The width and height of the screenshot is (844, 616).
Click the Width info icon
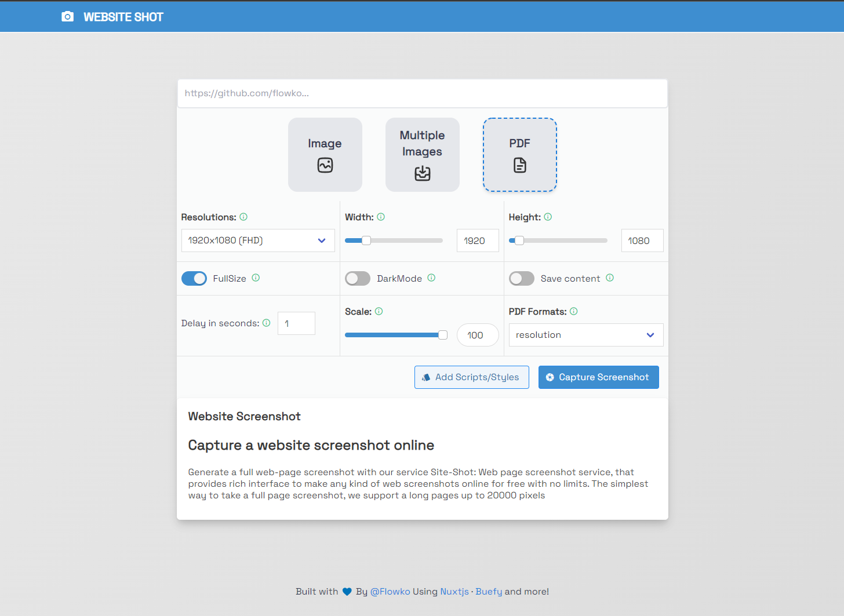tap(381, 217)
